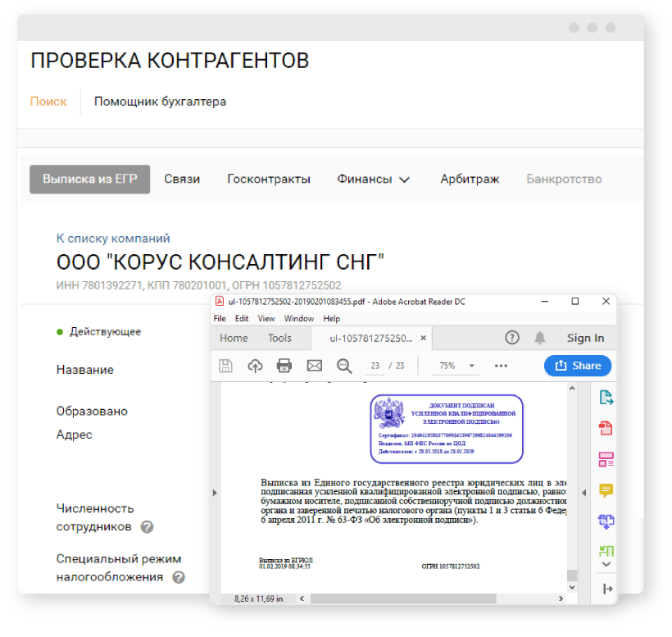Click the scroll right arrow in PDF view

(561, 598)
